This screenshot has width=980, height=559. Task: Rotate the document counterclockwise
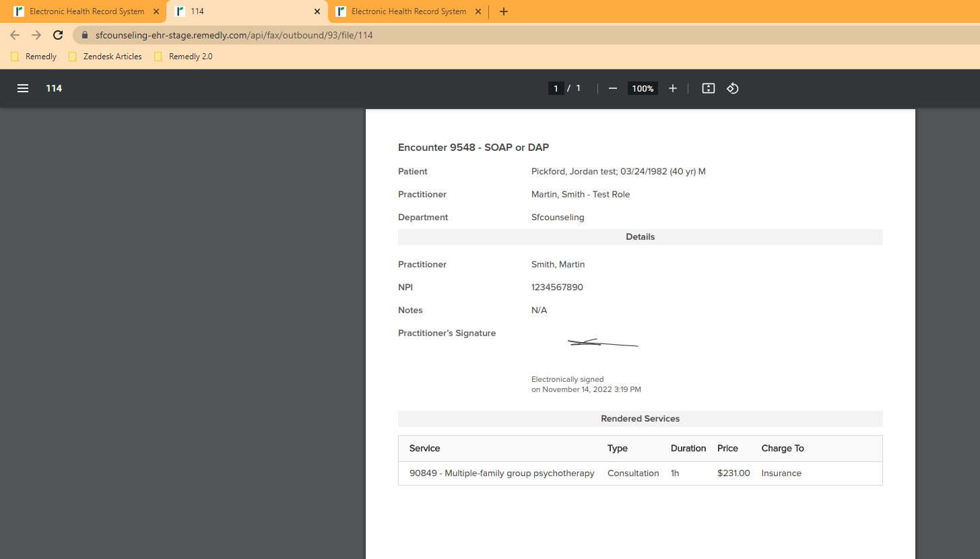pos(733,88)
